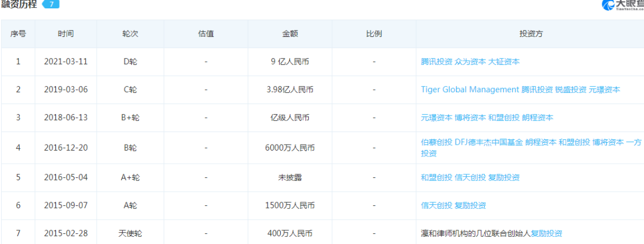Open Tiger Global Management investor link
The width and height of the screenshot is (644, 244).
click(470, 90)
